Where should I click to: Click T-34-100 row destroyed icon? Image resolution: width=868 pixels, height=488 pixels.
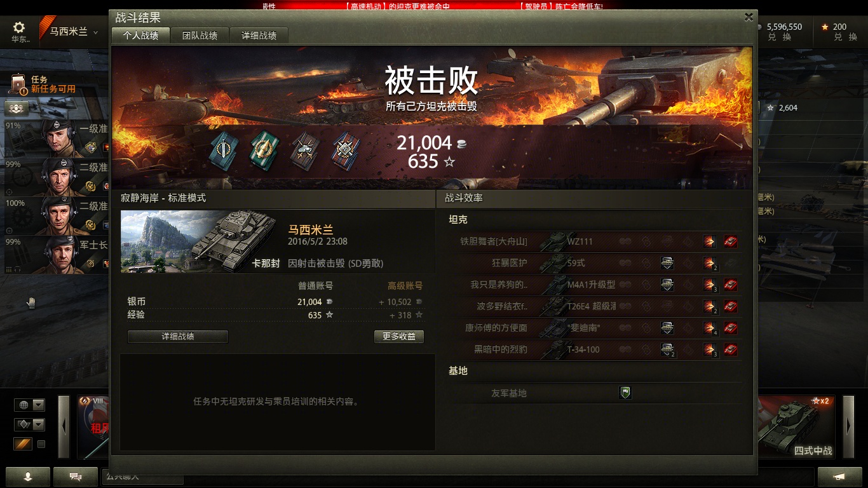731,349
